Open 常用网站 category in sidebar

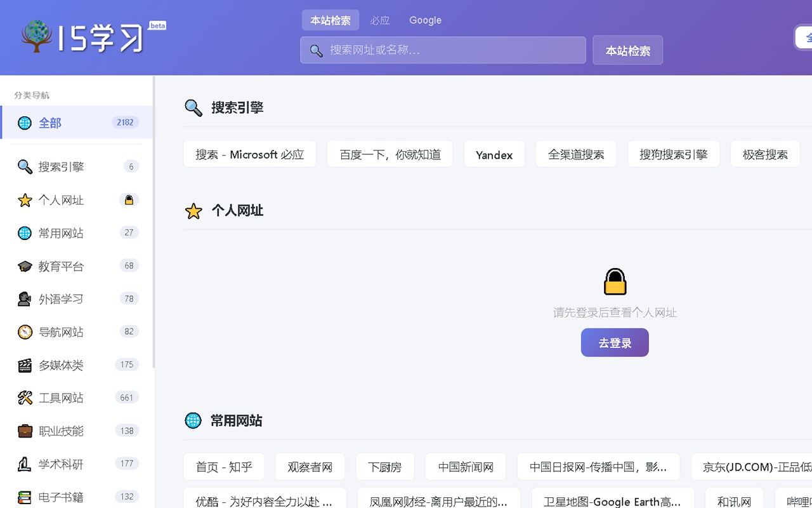[x=76, y=233]
